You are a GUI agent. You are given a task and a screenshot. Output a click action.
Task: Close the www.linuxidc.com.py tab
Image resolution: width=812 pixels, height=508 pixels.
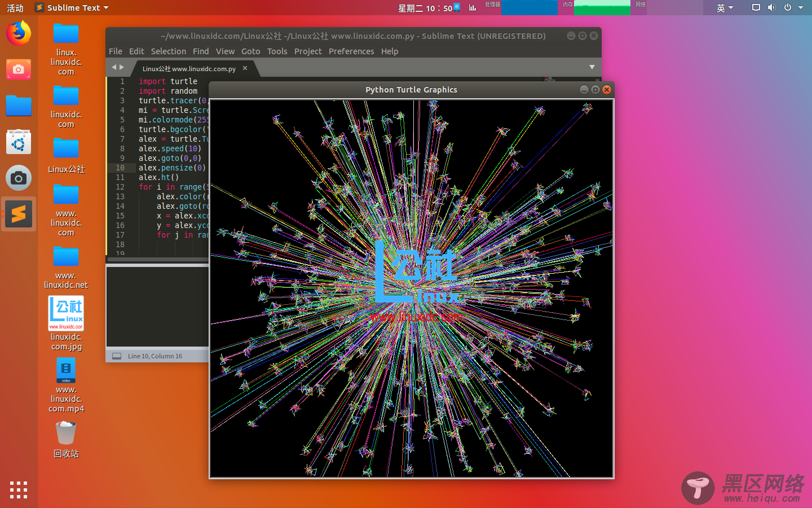[245, 68]
